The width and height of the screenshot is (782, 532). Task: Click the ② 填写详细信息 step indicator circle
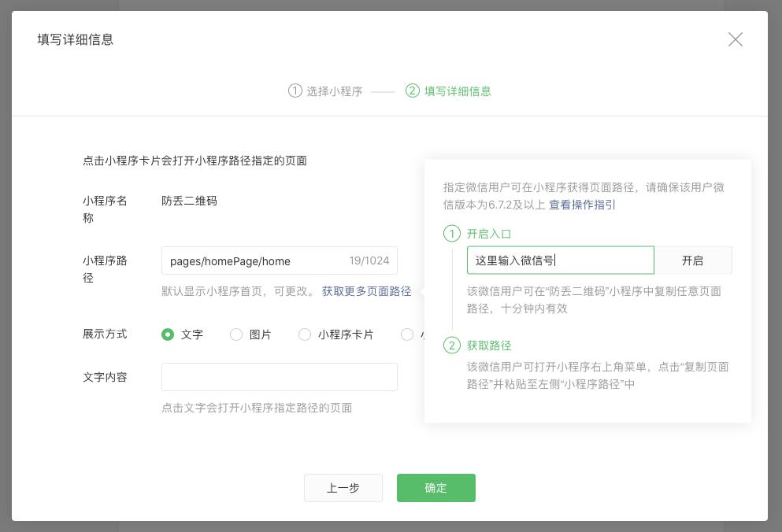pyautogui.click(x=412, y=91)
